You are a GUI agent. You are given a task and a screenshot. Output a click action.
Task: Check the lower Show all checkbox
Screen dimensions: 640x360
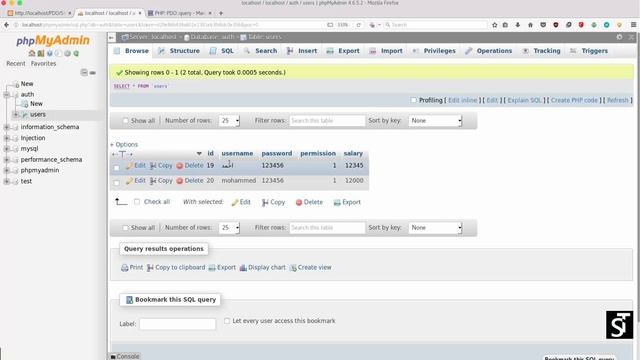(x=125, y=228)
